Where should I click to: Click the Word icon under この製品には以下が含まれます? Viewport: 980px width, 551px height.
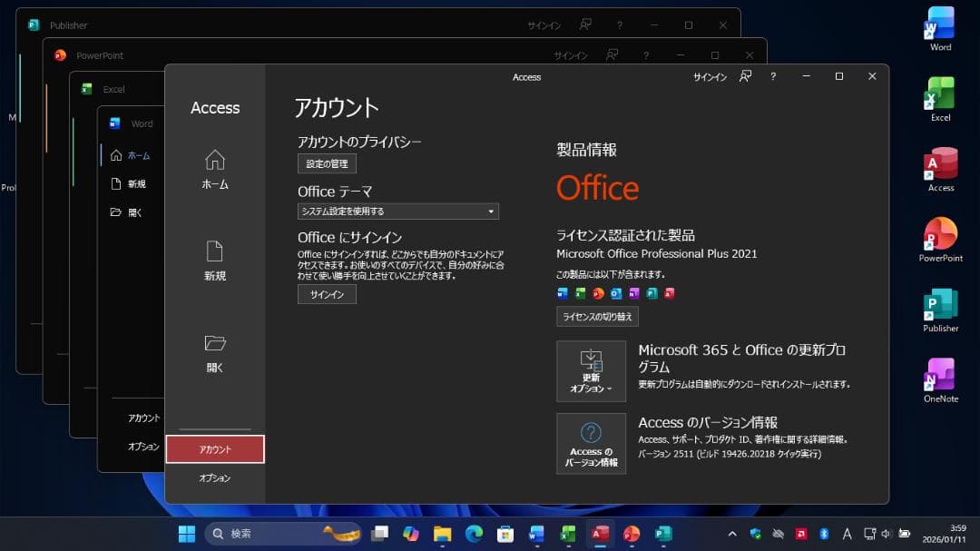click(x=563, y=293)
